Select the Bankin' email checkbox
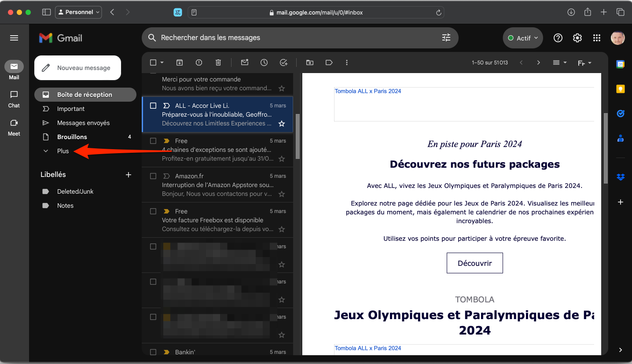 click(153, 352)
